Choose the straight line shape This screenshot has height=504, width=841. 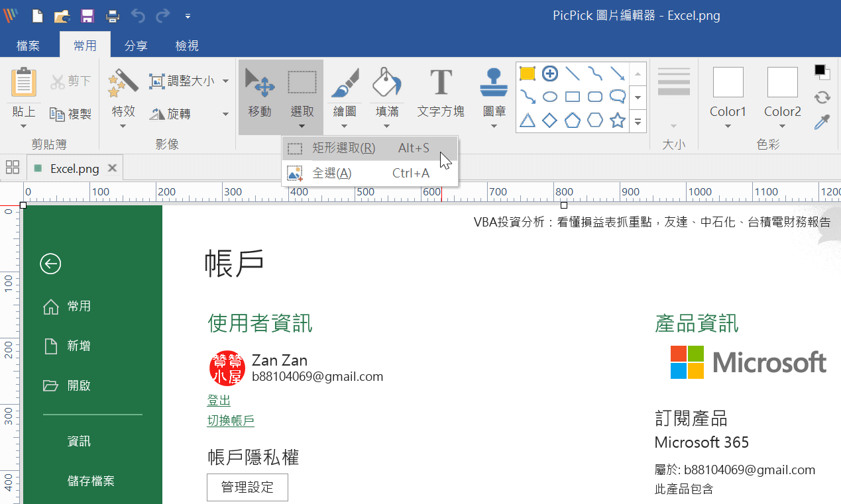573,74
